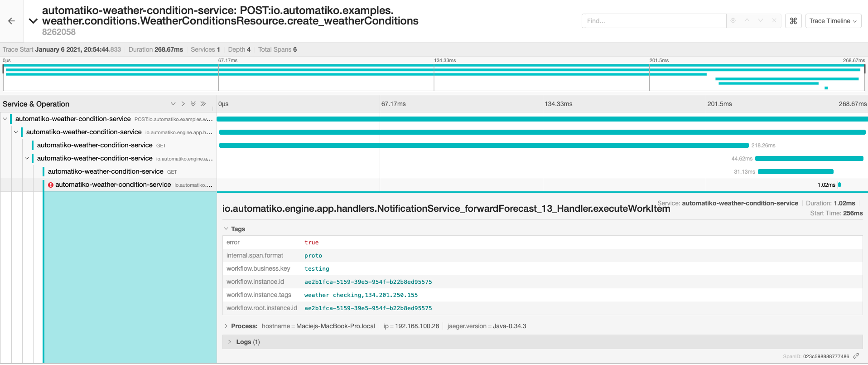Click the back arrow icon
This screenshot has height=365, width=868.
[x=11, y=21]
